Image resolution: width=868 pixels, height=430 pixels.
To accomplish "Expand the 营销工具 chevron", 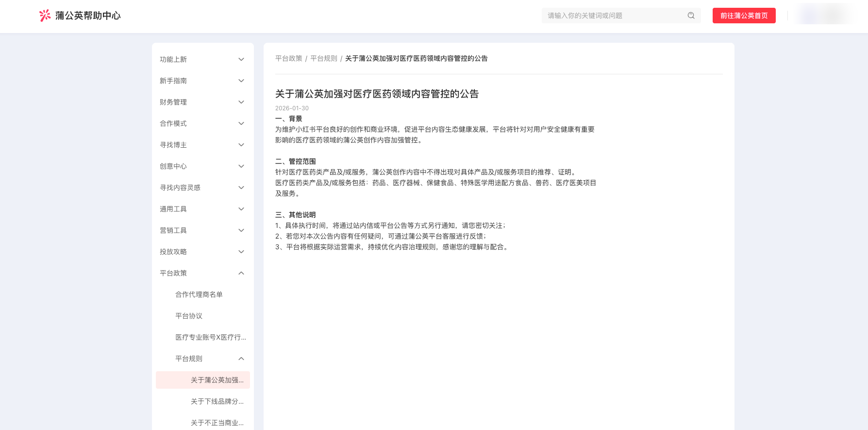I will click(x=241, y=230).
